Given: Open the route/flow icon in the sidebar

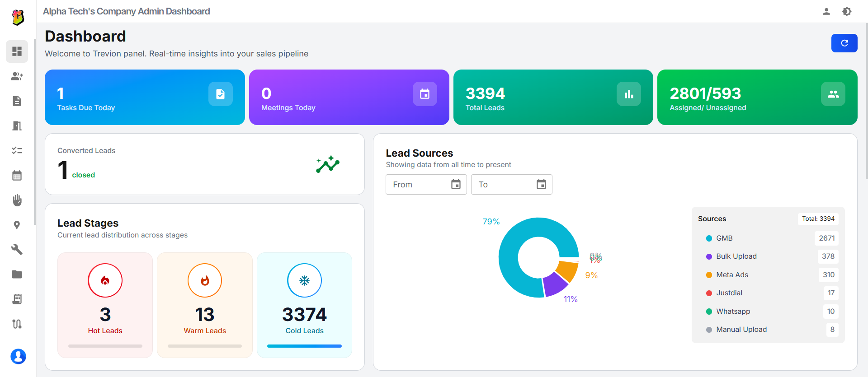Looking at the screenshot, I should tap(17, 324).
